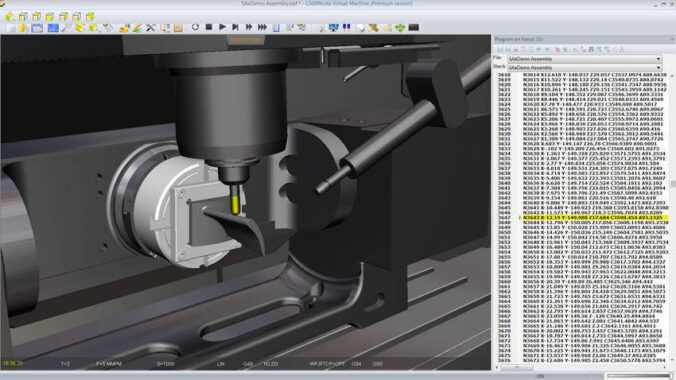
Task: Select the magnifier zoom tool
Action: tap(66, 28)
